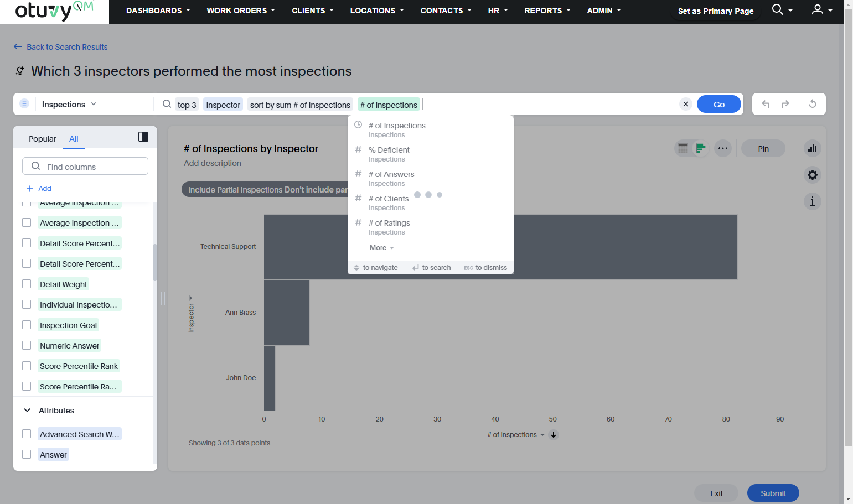The height and width of the screenshot is (504, 853).
Task: Open the three-dots more options menu
Action: (x=723, y=148)
